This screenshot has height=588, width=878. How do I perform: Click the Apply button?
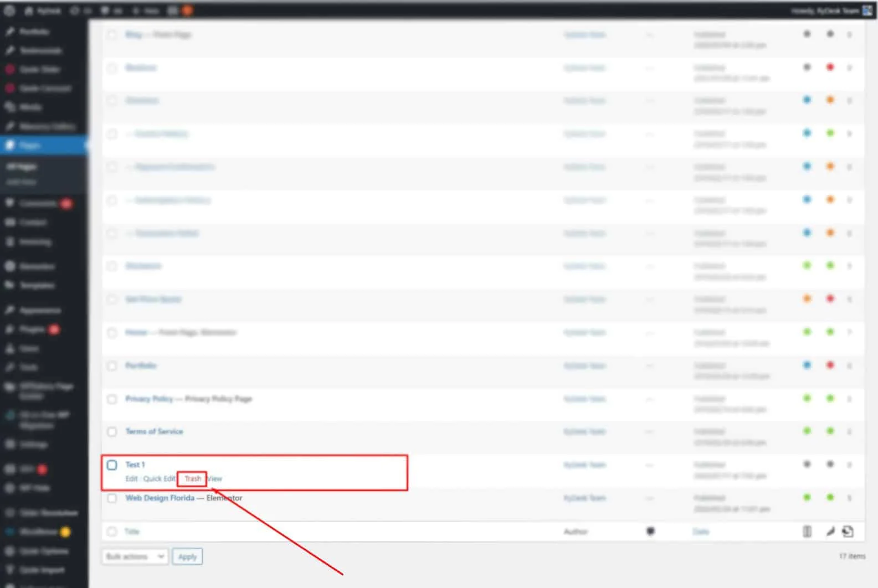click(x=187, y=556)
